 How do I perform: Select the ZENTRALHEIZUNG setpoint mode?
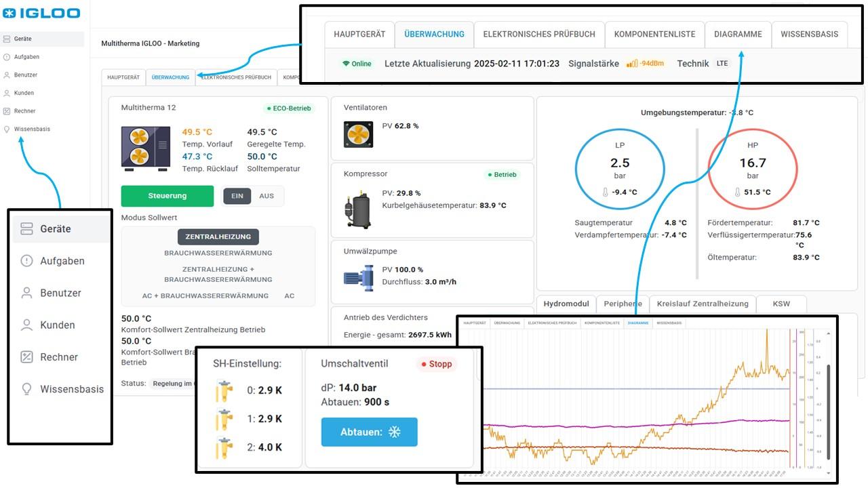pyautogui.click(x=218, y=237)
